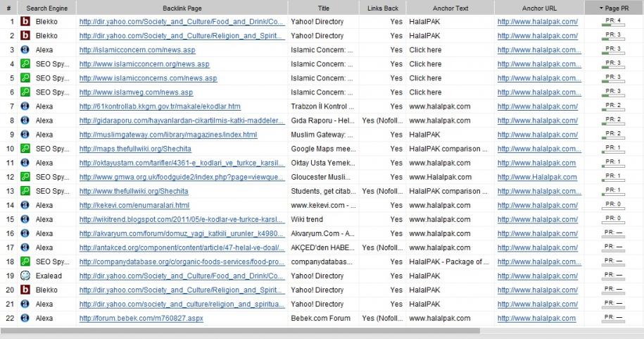The width and height of the screenshot is (644, 339).
Task: Open the islamicconcern.com/news.asp backlink in row 3
Action: [137, 50]
